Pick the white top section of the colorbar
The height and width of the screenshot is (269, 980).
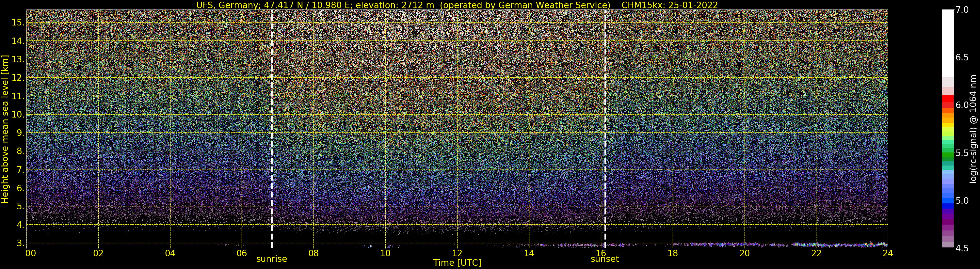(948, 43)
